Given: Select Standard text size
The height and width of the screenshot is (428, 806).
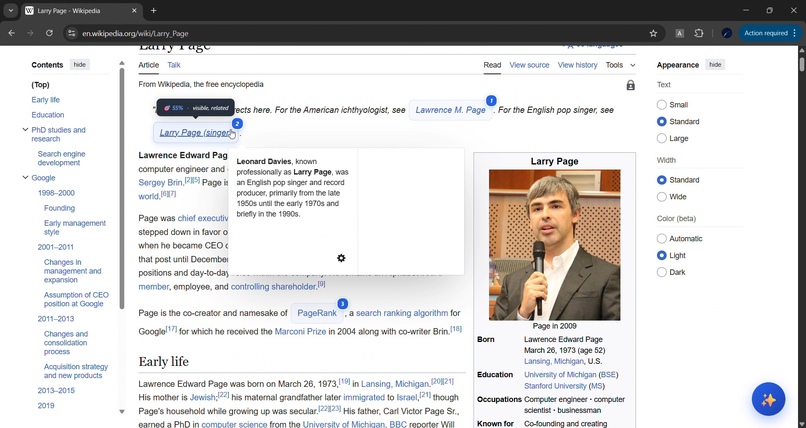Looking at the screenshot, I should pos(662,122).
